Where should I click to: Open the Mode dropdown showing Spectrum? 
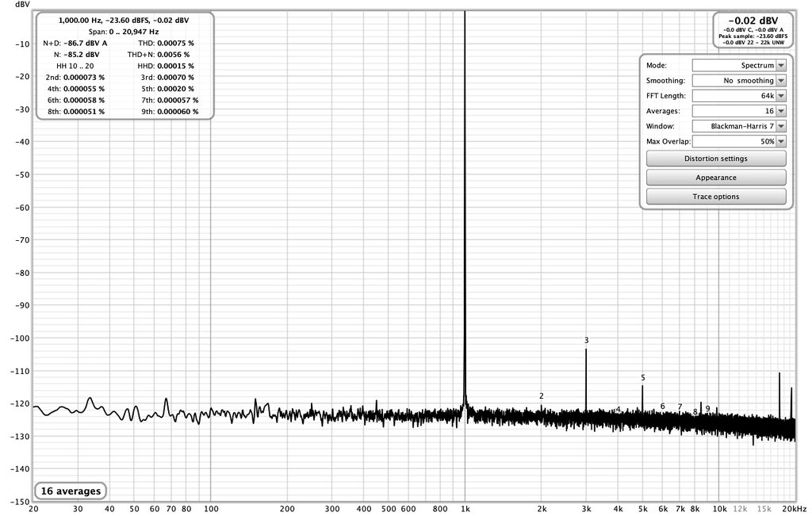click(x=739, y=65)
